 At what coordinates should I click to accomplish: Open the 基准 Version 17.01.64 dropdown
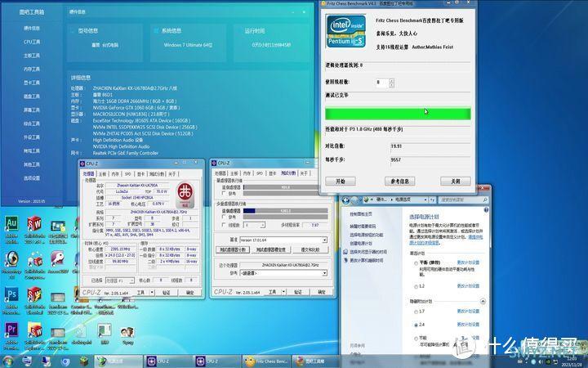[x=283, y=240]
